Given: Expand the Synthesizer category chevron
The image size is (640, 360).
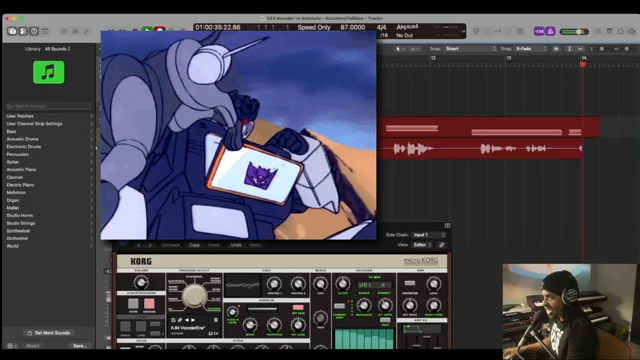Looking at the screenshot, I should pyautogui.click(x=91, y=231).
